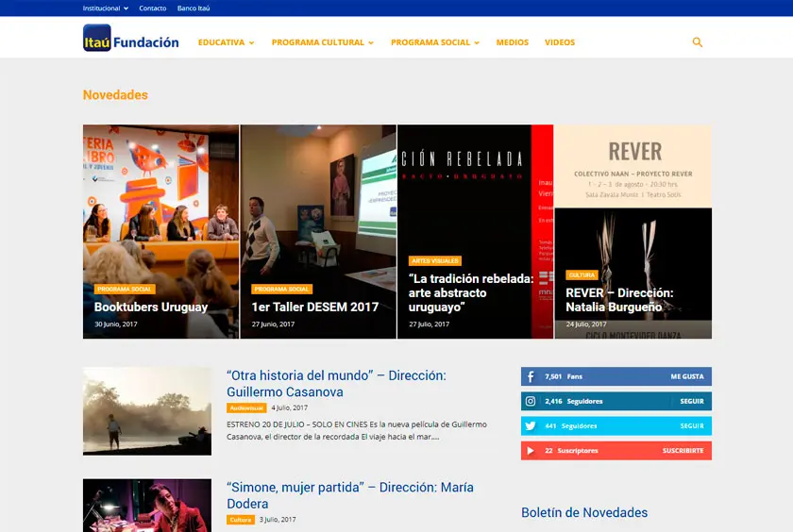This screenshot has height=532, width=793.
Task: Click the 2,416 Seguidores count
Action: (574, 401)
